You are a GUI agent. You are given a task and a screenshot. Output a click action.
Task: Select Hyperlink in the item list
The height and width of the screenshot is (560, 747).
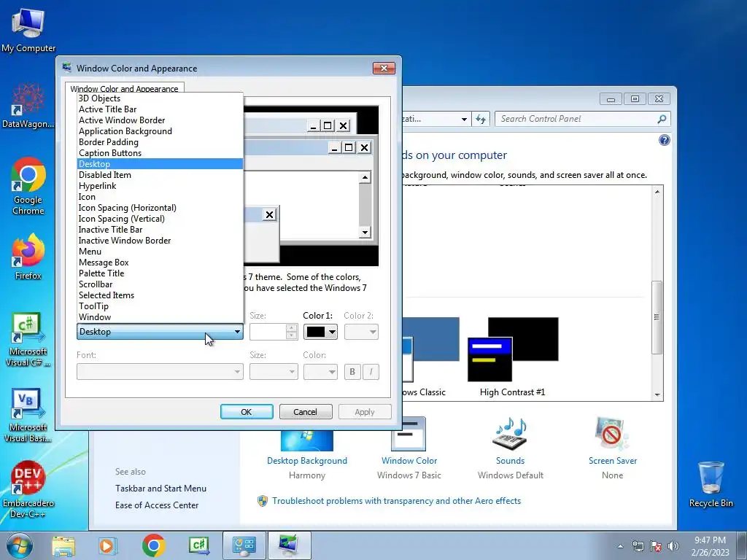click(160, 186)
